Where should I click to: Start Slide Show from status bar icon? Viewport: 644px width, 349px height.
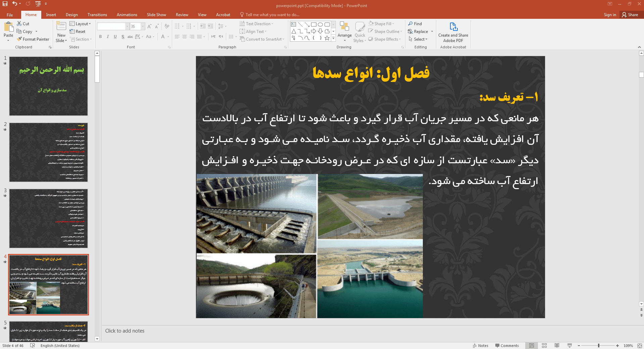pos(569,346)
